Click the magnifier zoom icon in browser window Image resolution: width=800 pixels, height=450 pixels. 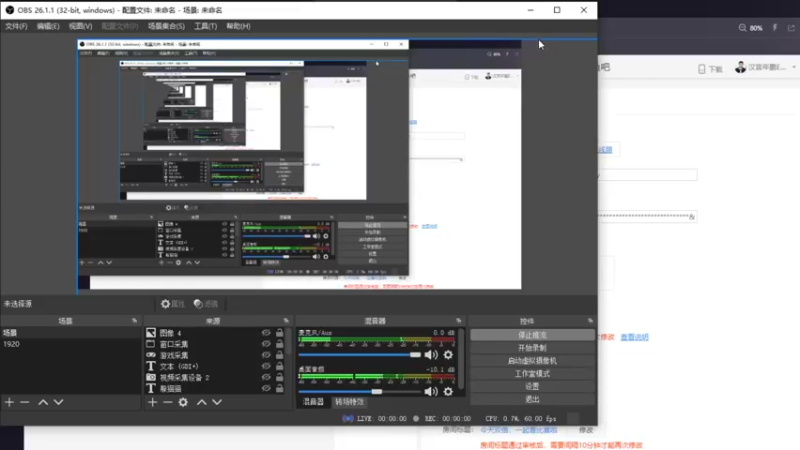[x=742, y=28]
